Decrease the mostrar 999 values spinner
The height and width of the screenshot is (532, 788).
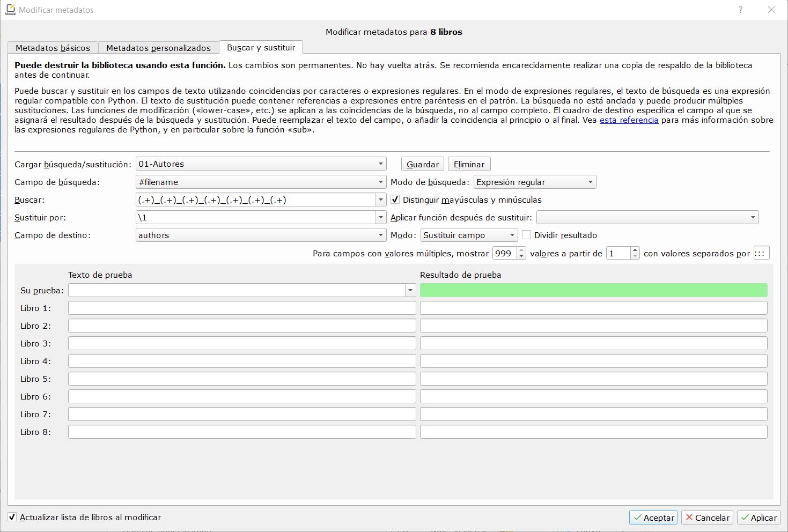(x=521, y=256)
